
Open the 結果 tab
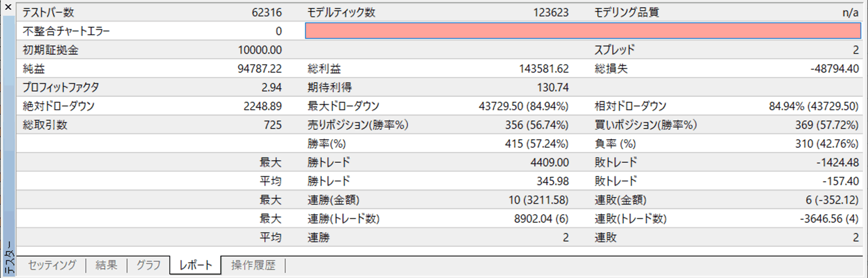pyautogui.click(x=106, y=265)
